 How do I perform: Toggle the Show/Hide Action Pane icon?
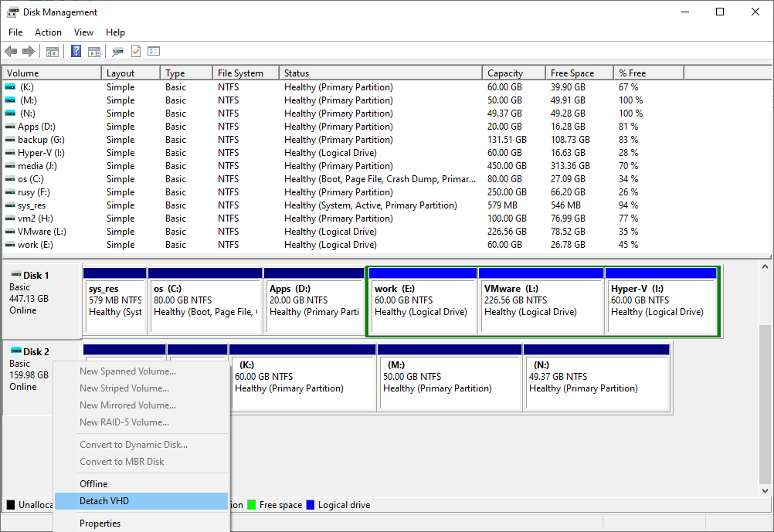[94, 52]
